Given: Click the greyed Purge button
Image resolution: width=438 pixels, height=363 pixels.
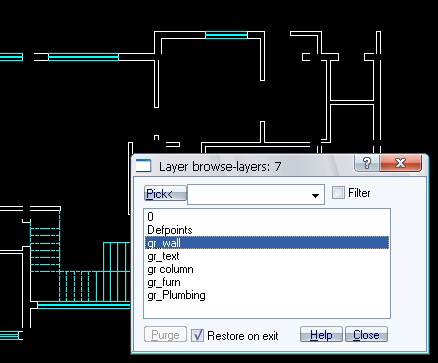Looking at the screenshot, I should 165,335.
